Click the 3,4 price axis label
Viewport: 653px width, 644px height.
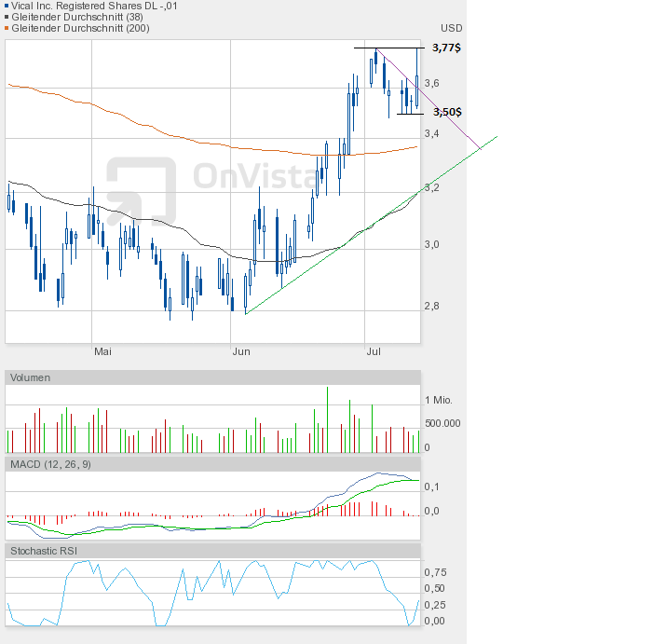432,133
